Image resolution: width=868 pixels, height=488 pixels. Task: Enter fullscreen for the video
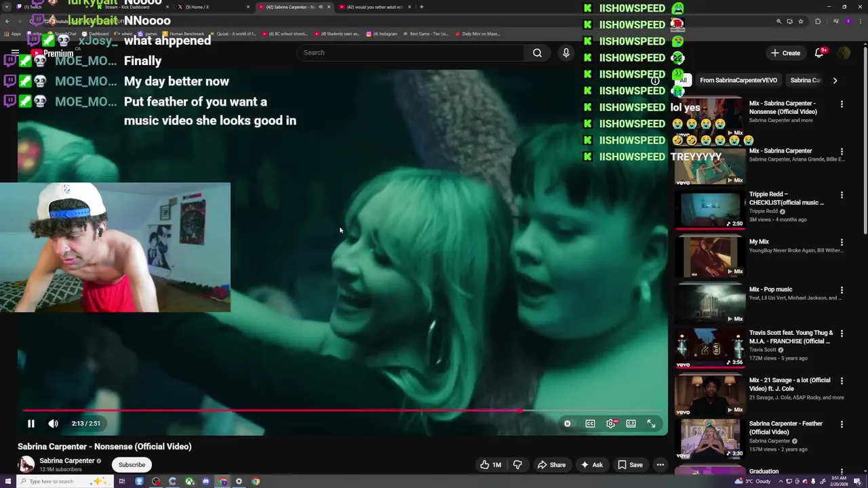click(x=651, y=424)
